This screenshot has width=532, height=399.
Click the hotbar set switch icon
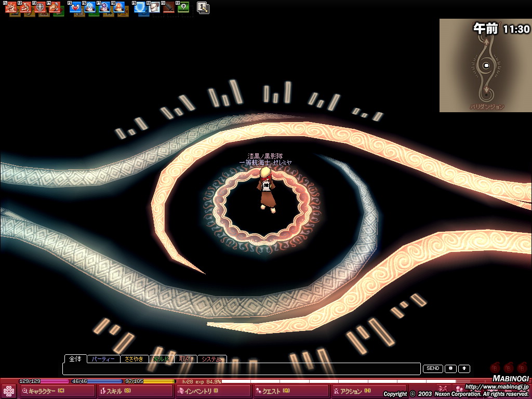point(203,8)
